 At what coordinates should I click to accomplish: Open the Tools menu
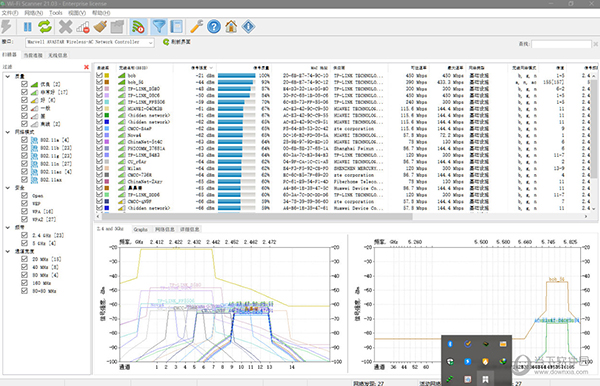55,13
